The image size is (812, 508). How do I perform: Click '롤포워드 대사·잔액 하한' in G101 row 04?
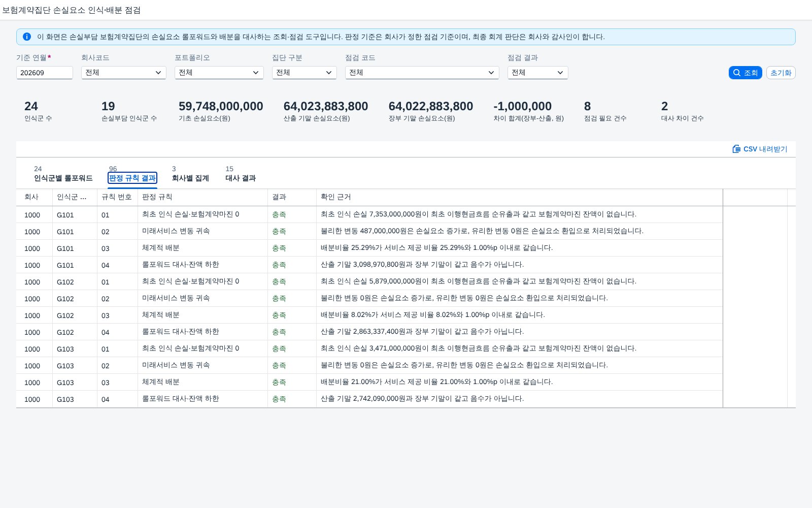[181, 265]
